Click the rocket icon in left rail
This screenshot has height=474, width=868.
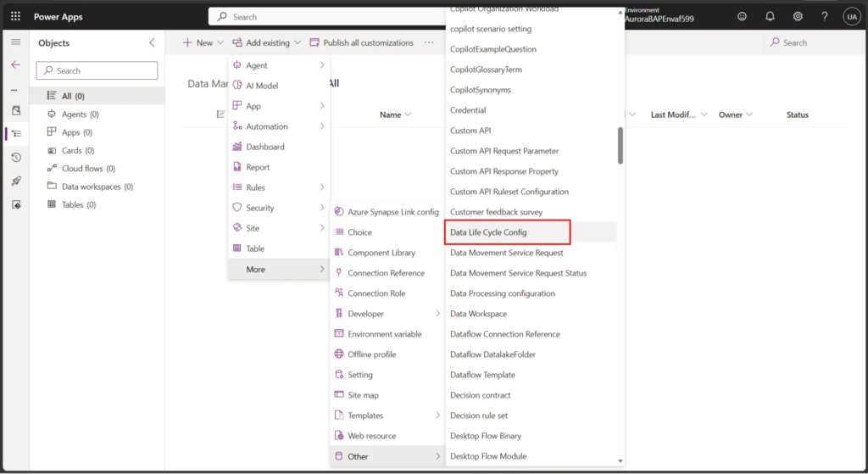pos(16,181)
